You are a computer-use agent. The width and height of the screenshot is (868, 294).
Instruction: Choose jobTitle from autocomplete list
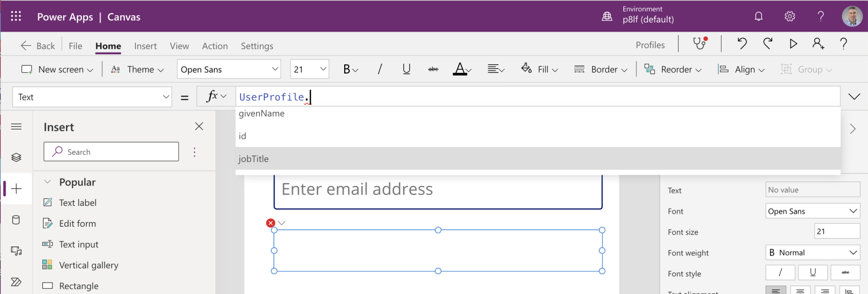[x=538, y=159]
